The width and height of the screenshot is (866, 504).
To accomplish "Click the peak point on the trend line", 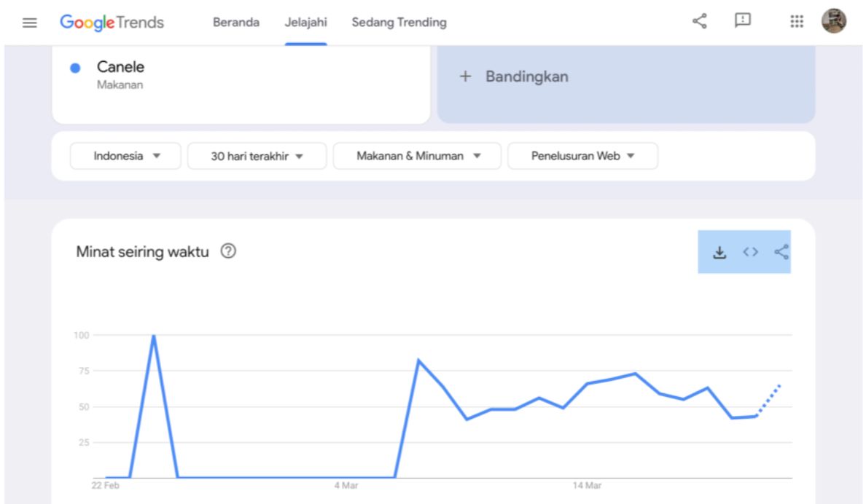I will pos(153,335).
